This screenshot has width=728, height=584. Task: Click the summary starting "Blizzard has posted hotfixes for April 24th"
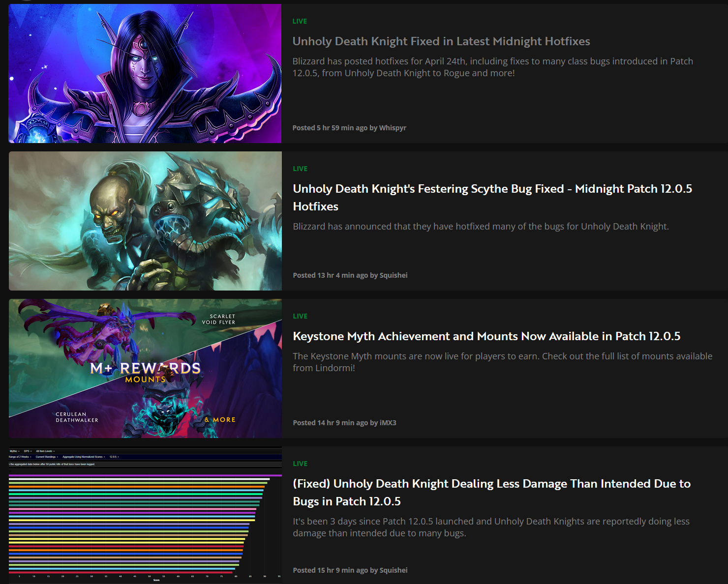point(493,67)
